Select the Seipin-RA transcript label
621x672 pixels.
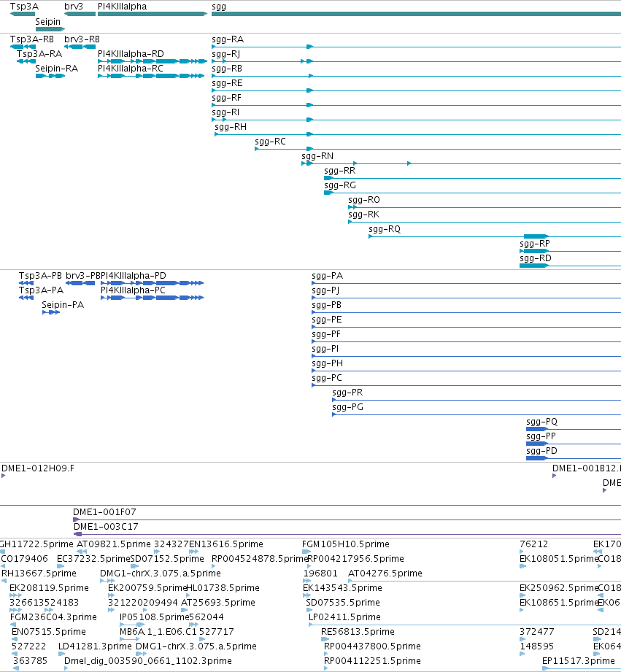point(57,69)
